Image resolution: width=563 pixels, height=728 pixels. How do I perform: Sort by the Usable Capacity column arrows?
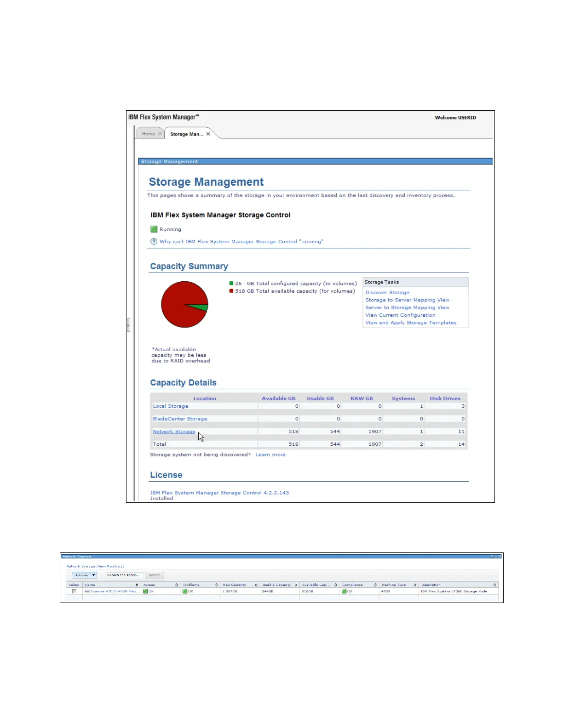coord(296,585)
